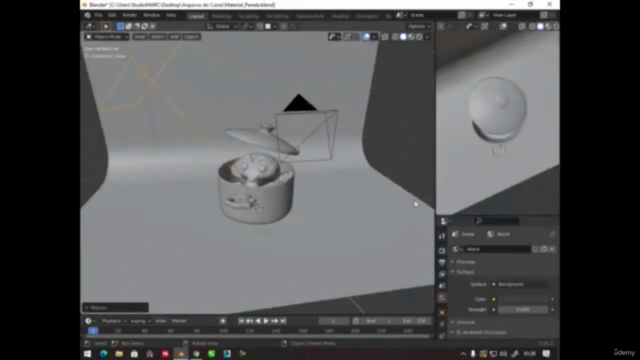
Task: Switch to the Layout workspace tab
Action: 196,16
